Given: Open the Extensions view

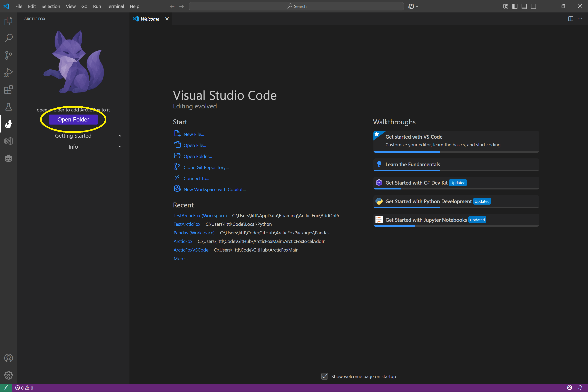Looking at the screenshot, I should click(x=9, y=89).
